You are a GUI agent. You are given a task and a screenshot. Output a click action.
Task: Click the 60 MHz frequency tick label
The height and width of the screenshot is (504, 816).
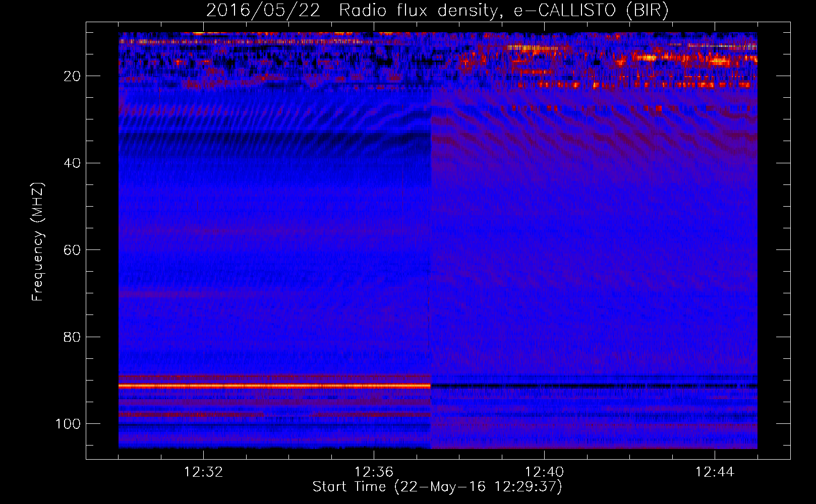click(x=72, y=250)
